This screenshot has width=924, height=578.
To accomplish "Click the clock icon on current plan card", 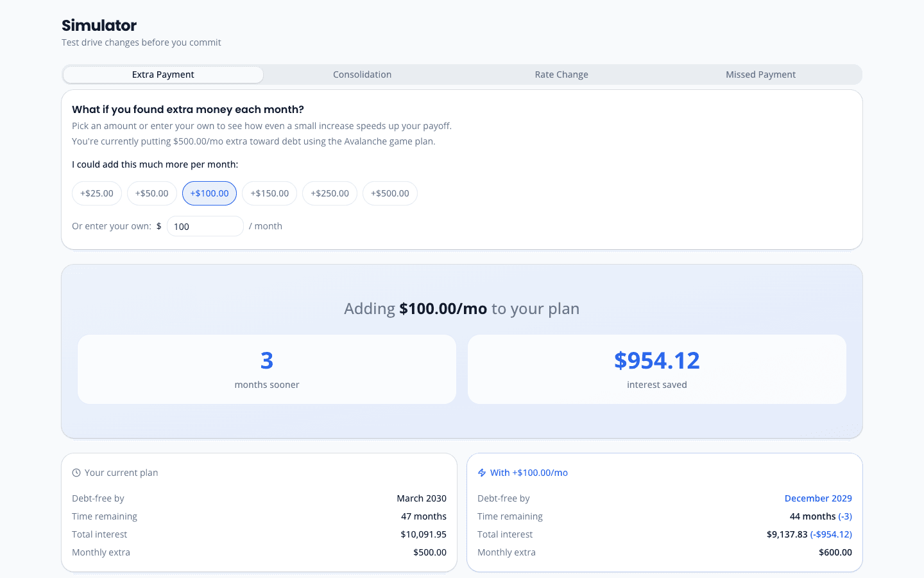I will 76,472.
